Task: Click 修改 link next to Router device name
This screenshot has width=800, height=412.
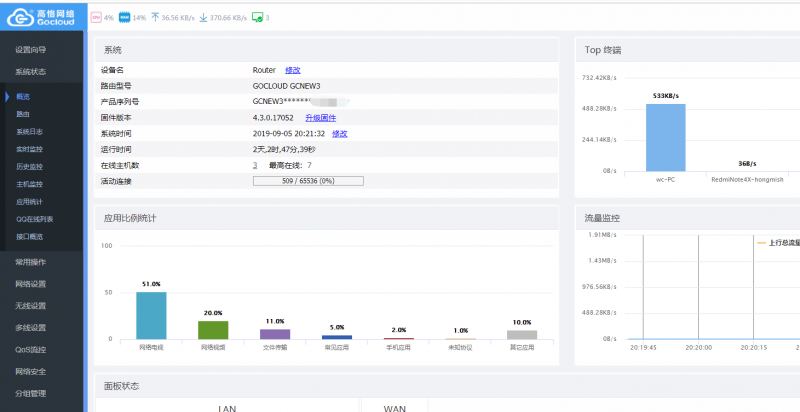Action: (292, 70)
